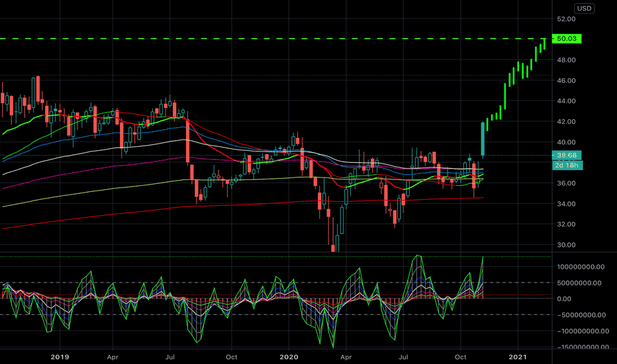Click the 46.00 price axis value
Image resolution: width=617 pixels, height=364 pixels.
pos(566,80)
